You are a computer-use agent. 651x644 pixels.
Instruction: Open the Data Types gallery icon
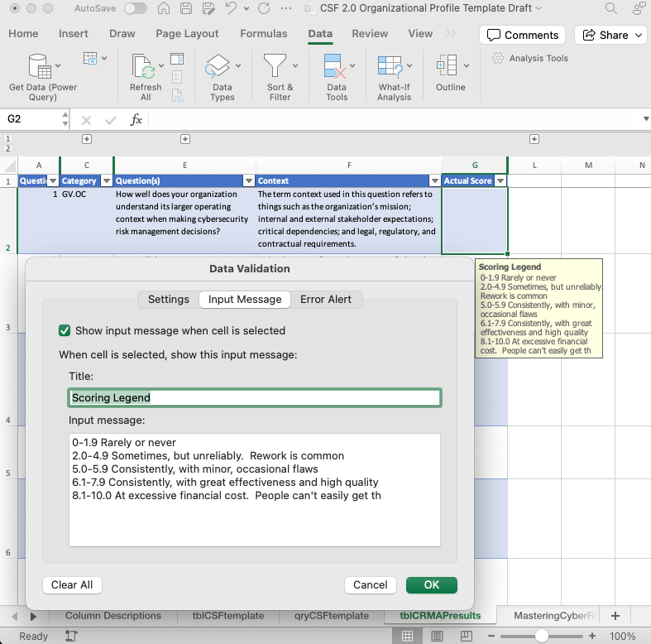(218, 66)
